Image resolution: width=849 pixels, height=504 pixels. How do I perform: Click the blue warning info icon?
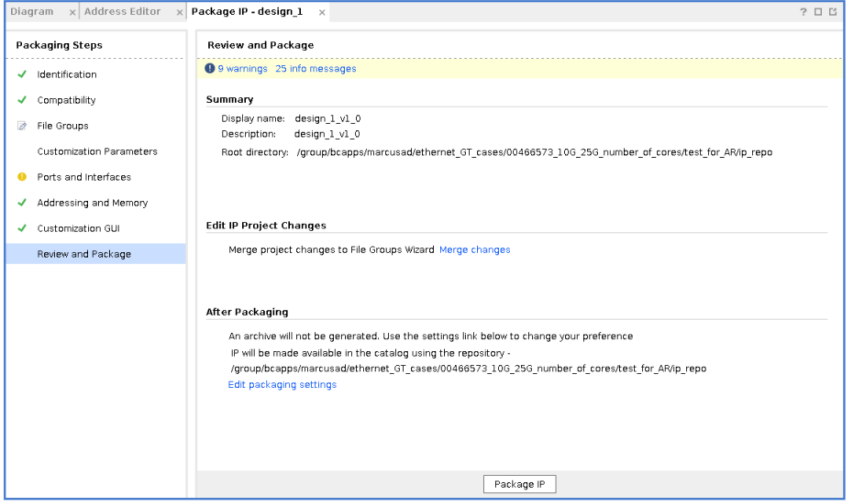209,69
